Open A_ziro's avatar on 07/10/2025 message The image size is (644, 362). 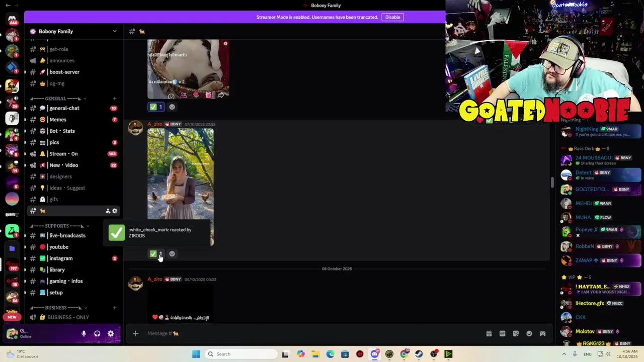135,128
